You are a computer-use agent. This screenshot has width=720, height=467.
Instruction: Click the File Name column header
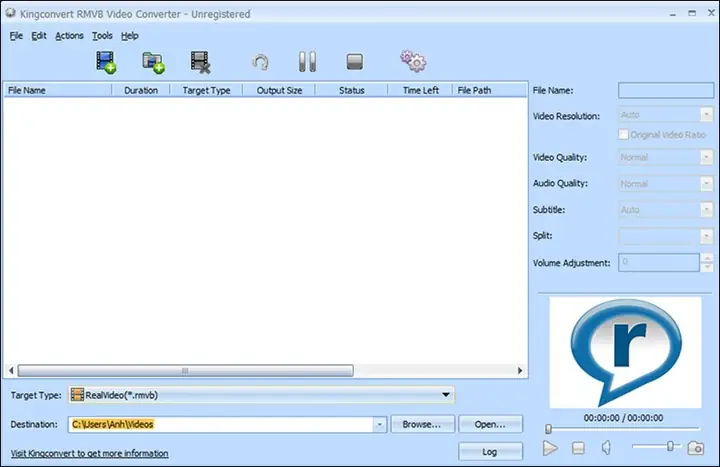[x=58, y=90]
